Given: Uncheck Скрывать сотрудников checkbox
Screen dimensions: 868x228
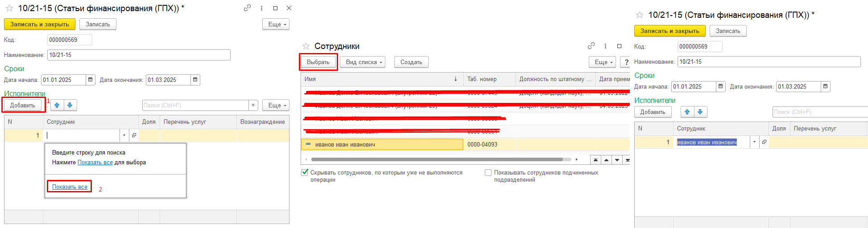Looking at the screenshot, I should click(305, 173).
